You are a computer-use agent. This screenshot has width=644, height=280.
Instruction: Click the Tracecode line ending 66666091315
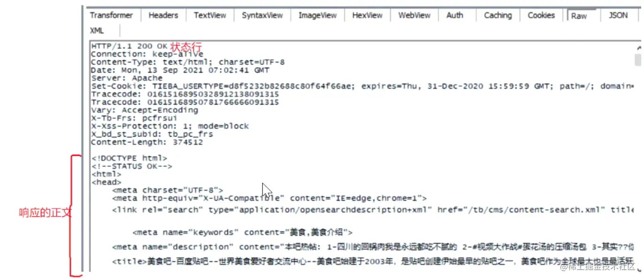[185, 102]
